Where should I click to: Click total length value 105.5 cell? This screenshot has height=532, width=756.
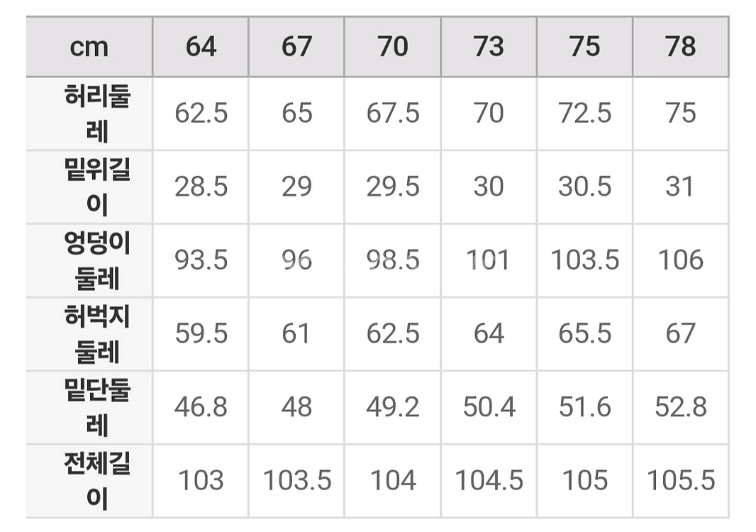point(681,481)
